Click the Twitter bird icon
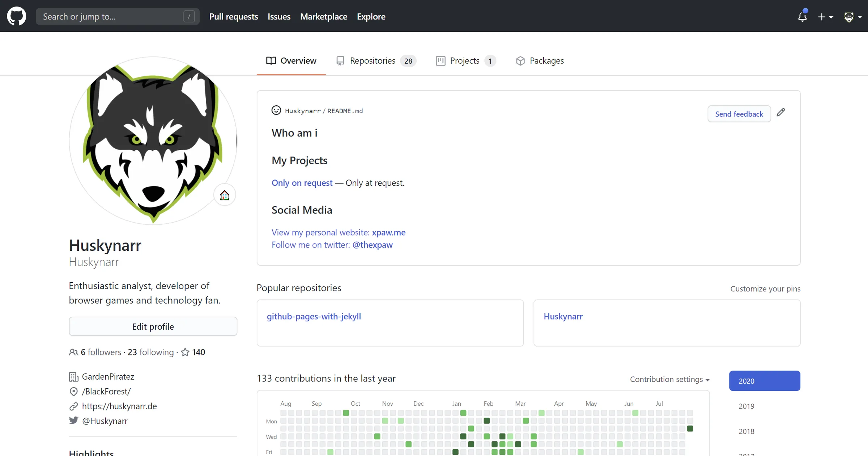Viewport: 868px width, 456px height. [x=73, y=421]
